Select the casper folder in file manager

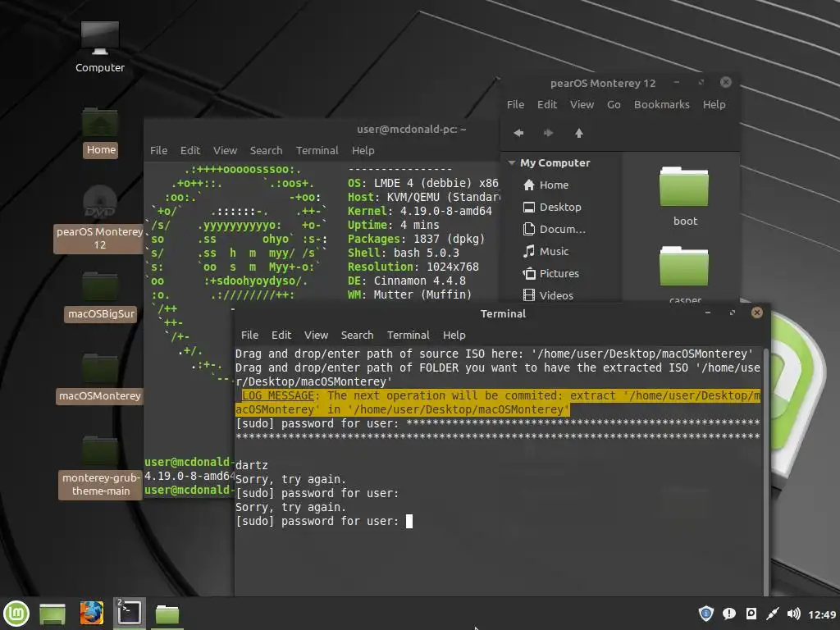[684, 274]
